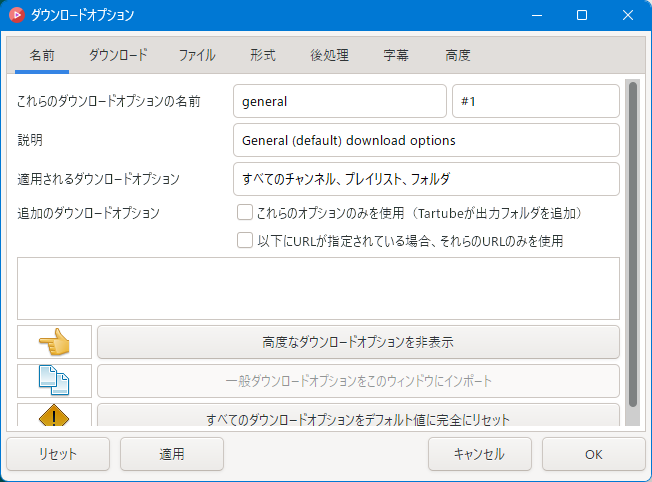Viewport: 652px width, 482px height.
Task: Click the yellow warning sign icon
Action: [54, 415]
